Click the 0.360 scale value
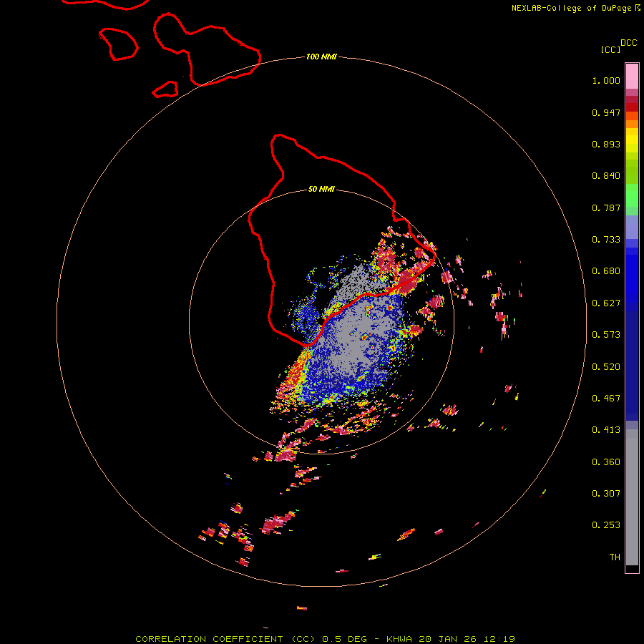Screen dimensions: 644x644 pyautogui.click(x=606, y=462)
